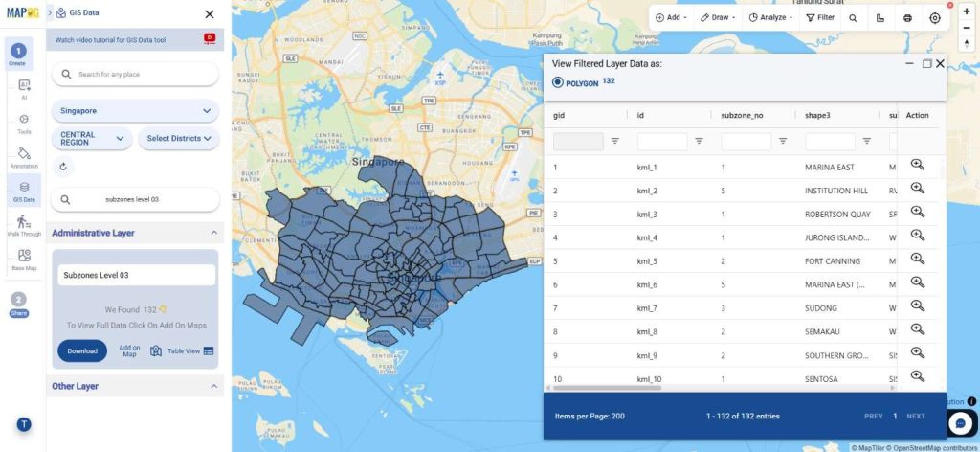Click the print map icon
The width and height of the screenshot is (980, 452).
(907, 18)
